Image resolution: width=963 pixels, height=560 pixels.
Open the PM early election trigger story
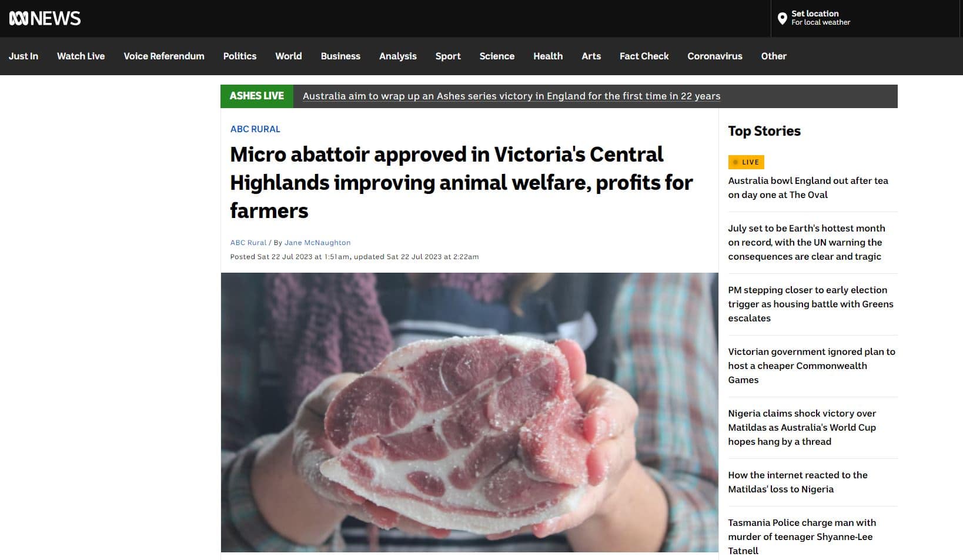[x=810, y=304]
